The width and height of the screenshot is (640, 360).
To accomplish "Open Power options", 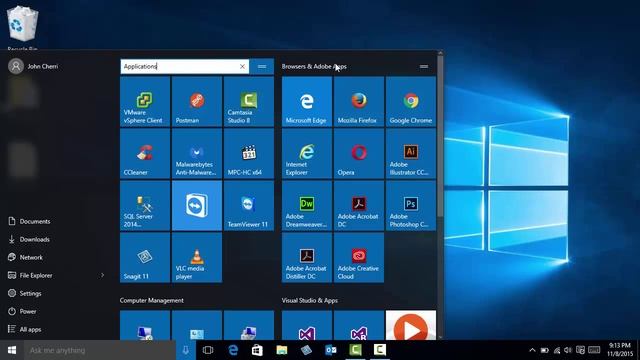I will [22, 311].
